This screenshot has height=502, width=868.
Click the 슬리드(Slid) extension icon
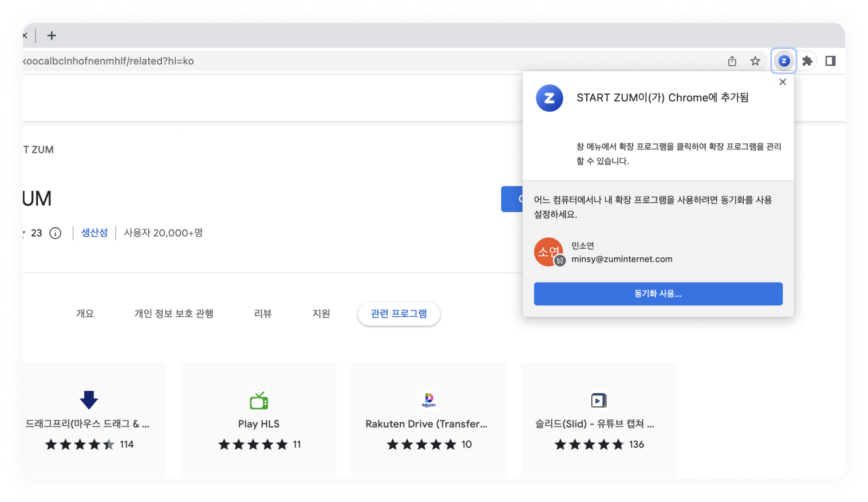[598, 401]
